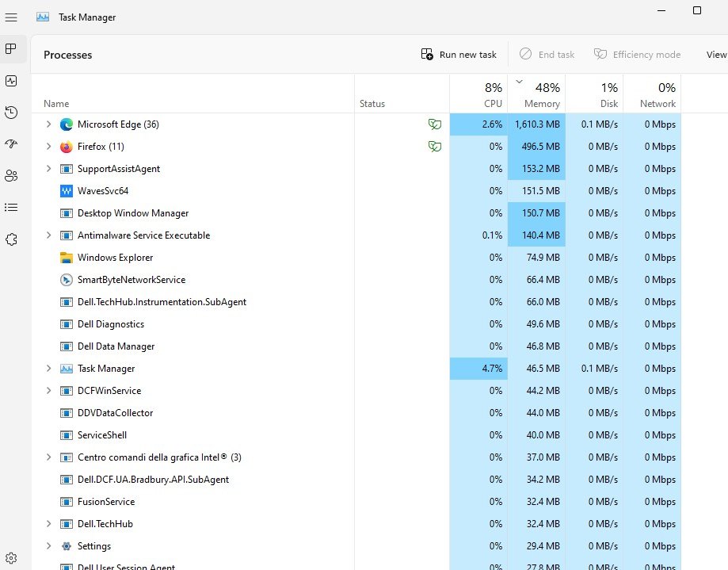The image size is (728, 570).
Task: Open the hamburger navigation menu
Action: [x=11, y=17]
